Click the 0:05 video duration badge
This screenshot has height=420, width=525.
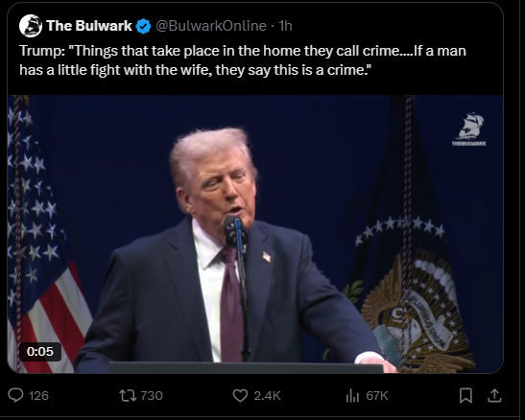(40, 352)
